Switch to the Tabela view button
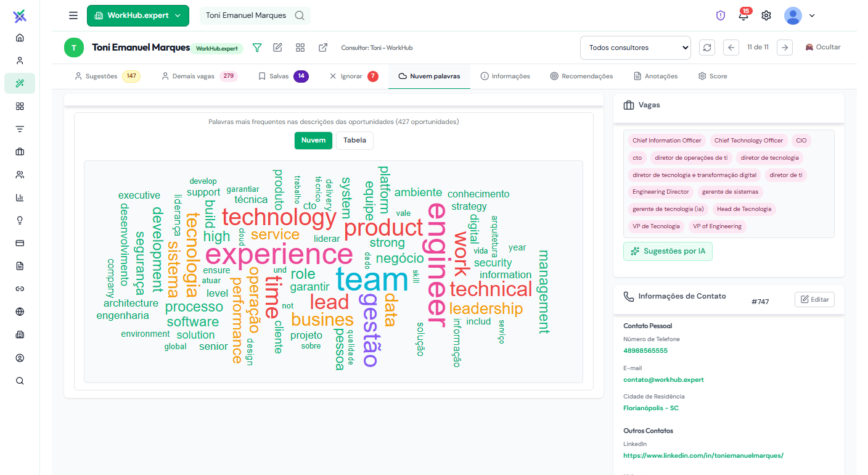868x475 pixels. 354,141
